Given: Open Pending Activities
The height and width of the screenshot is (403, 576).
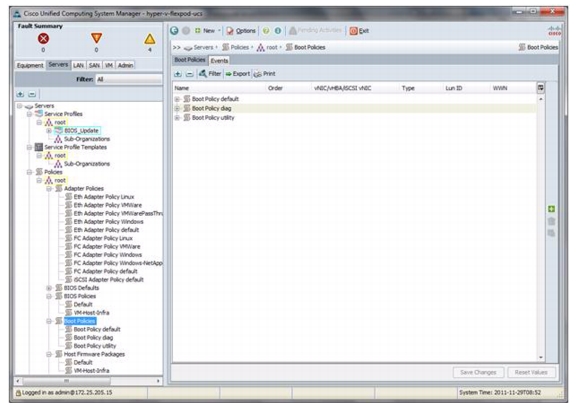Looking at the screenshot, I should pos(316,30).
